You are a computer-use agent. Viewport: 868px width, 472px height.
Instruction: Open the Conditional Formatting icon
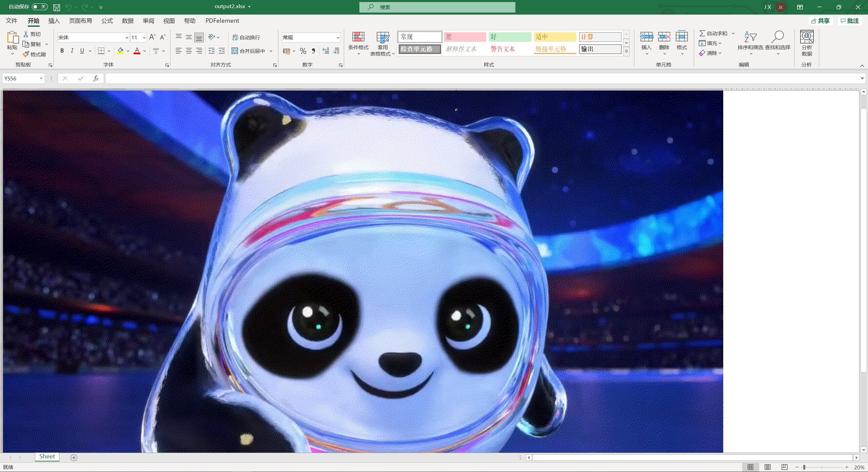pos(358,37)
